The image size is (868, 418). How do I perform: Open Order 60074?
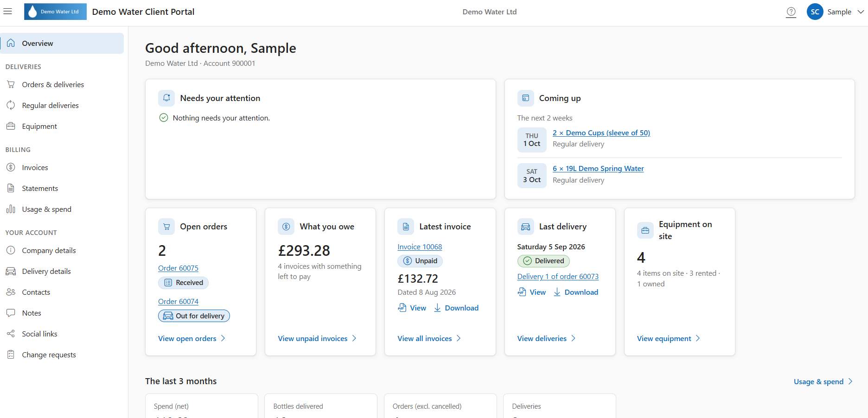pyautogui.click(x=178, y=302)
